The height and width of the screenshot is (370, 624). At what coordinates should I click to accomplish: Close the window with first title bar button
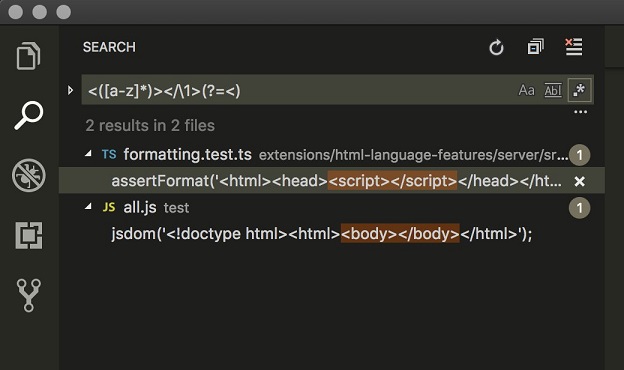pyautogui.click(x=16, y=12)
